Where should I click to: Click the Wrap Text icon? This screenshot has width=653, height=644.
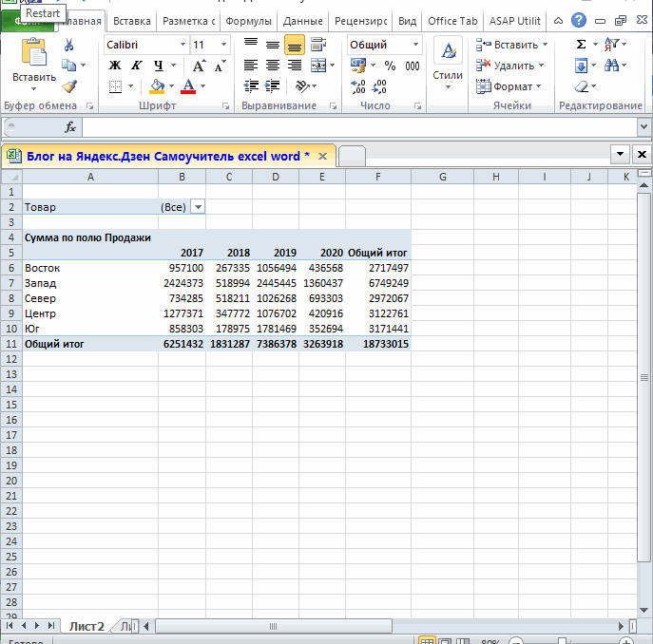318,44
